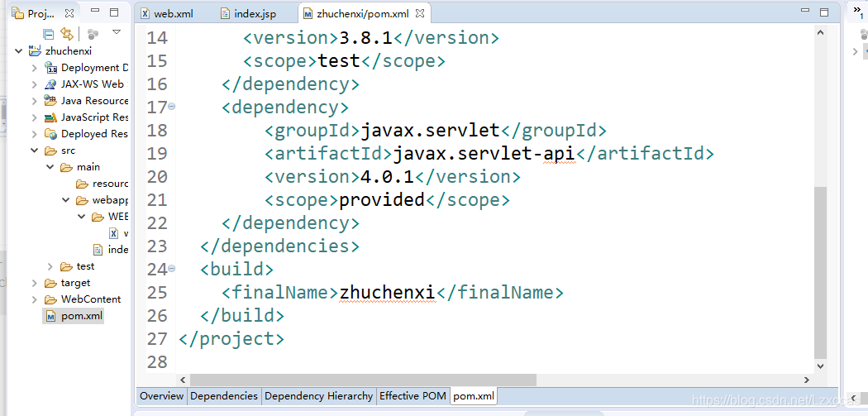Screen dimensions: 868x416
Task: Click the horizontal scrollbar left arrow
Action: [182, 380]
